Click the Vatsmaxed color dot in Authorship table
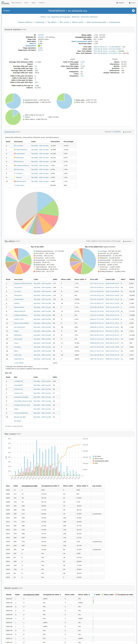This screenshot has height=644, width=138. [15, 153]
